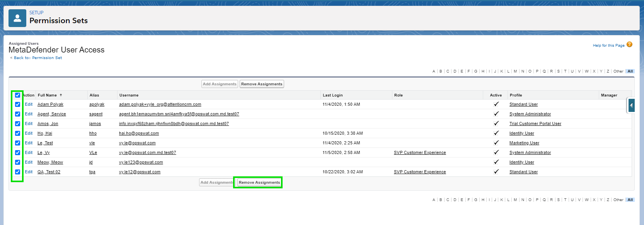The height and width of the screenshot is (225, 644).
Task: Click the top Add Assignments button
Action: 220,84
